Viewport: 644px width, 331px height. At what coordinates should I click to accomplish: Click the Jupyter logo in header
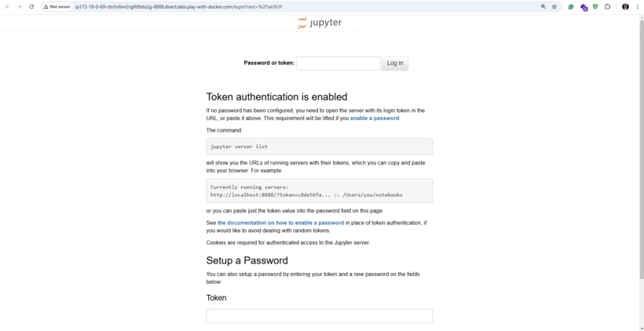pos(320,23)
